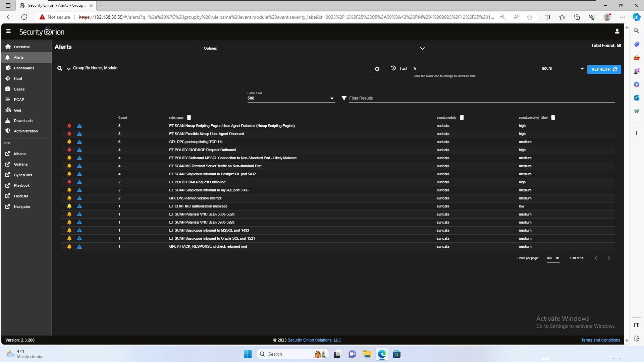This screenshot has width=644, height=362.
Task: Escalate the MSSQL port 1433 alert
Action: point(79,230)
